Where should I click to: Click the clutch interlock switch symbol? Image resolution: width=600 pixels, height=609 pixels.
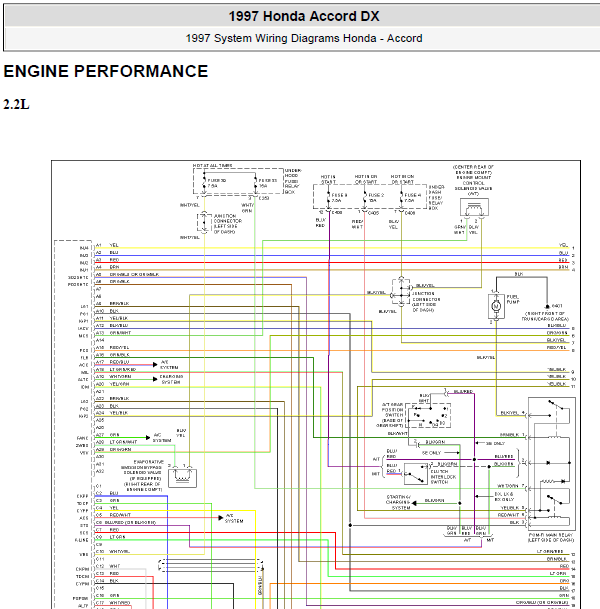[x=416, y=474]
